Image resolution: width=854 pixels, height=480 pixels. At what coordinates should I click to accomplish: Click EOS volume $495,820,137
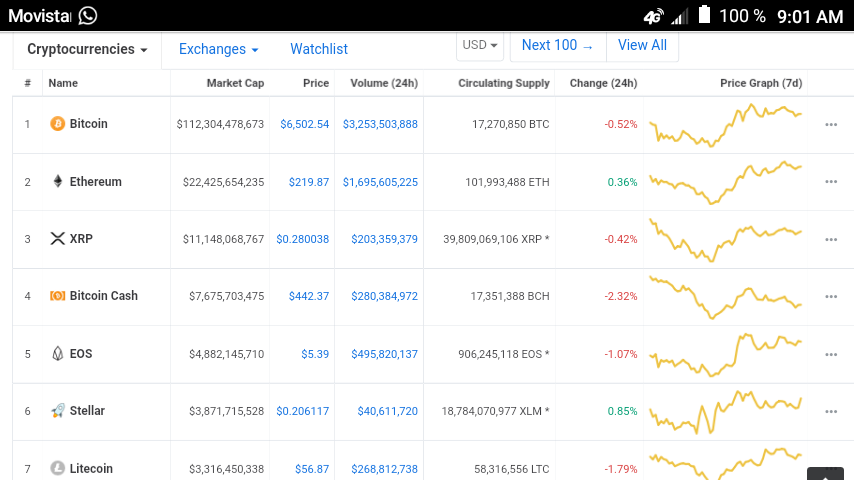385,354
